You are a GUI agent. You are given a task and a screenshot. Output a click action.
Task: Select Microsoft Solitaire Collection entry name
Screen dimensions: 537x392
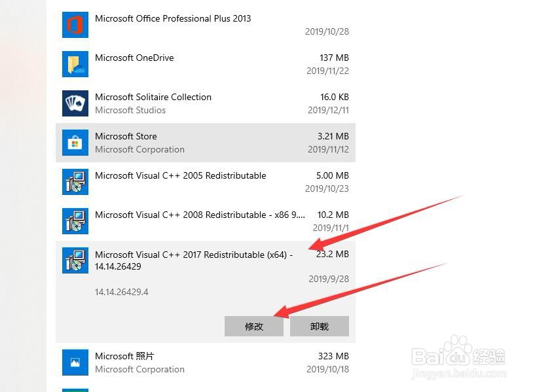click(x=153, y=98)
